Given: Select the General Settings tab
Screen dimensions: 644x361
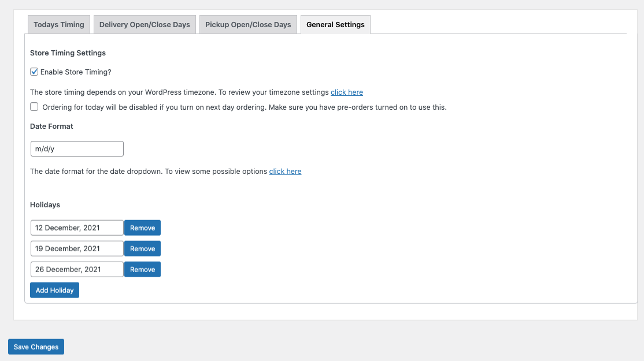Looking at the screenshot, I should click(x=335, y=25).
